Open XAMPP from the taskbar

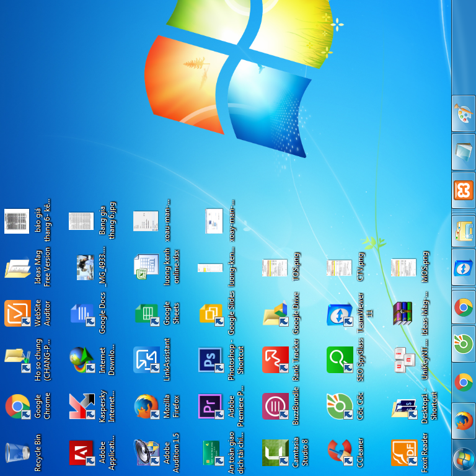pyautogui.click(x=463, y=190)
